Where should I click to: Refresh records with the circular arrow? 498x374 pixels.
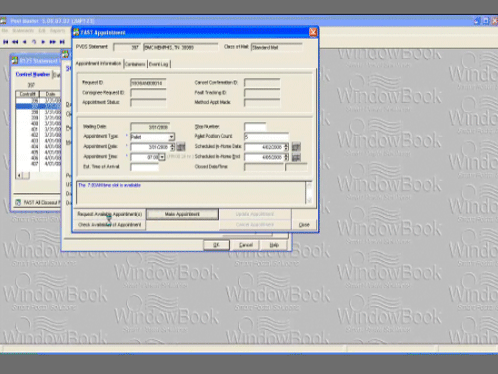[34, 42]
